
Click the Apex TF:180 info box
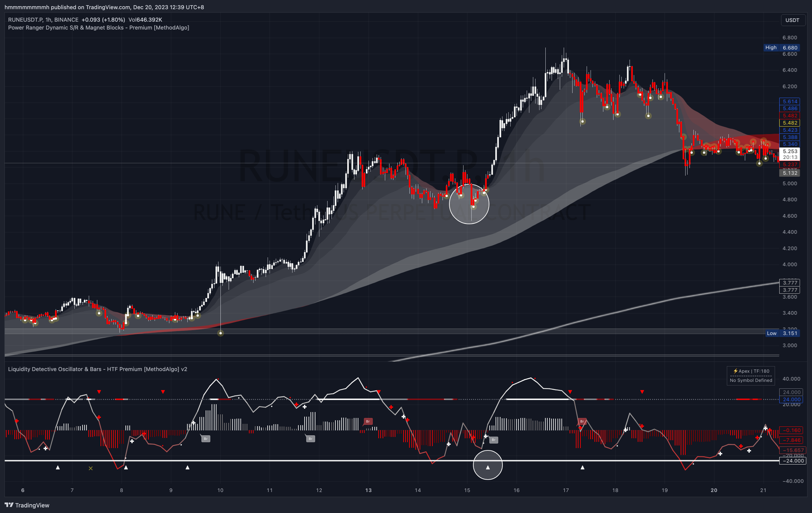[x=751, y=375]
